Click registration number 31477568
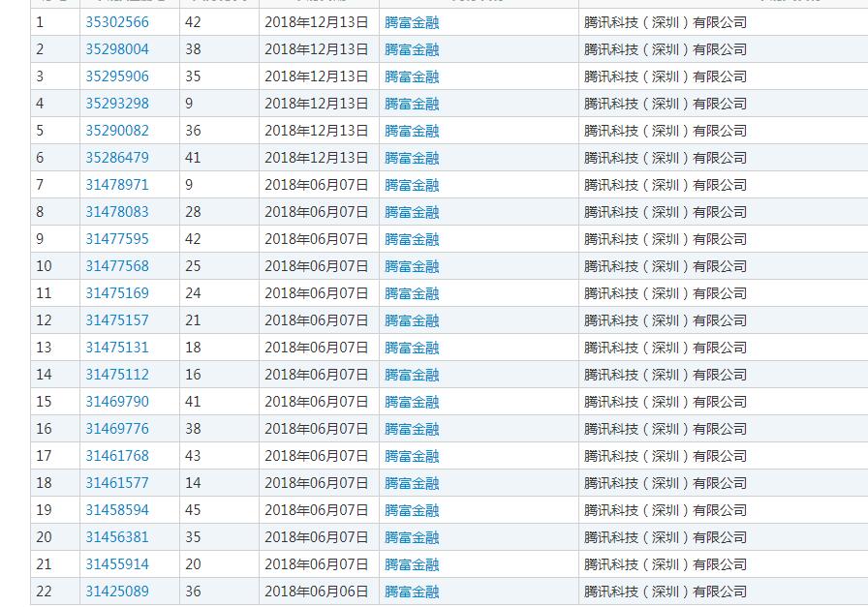This screenshot has width=868, height=607. pyautogui.click(x=117, y=266)
